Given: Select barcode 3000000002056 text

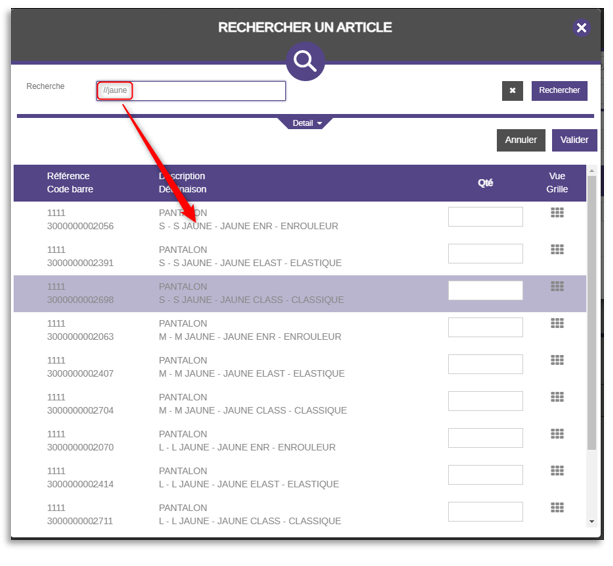Looking at the screenshot, I should tap(80, 226).
